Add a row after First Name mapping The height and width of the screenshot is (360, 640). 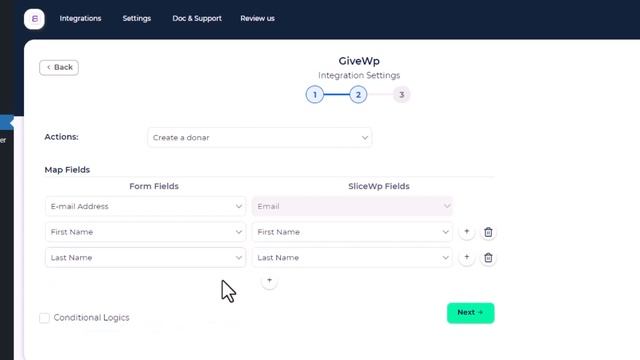(467, 232)
